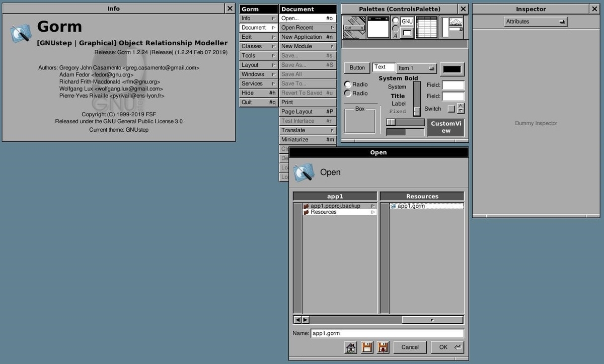This screenshot has width=604, height=364.
Task: Choose New Application in Document menu
Action: (x=308, y=37)
